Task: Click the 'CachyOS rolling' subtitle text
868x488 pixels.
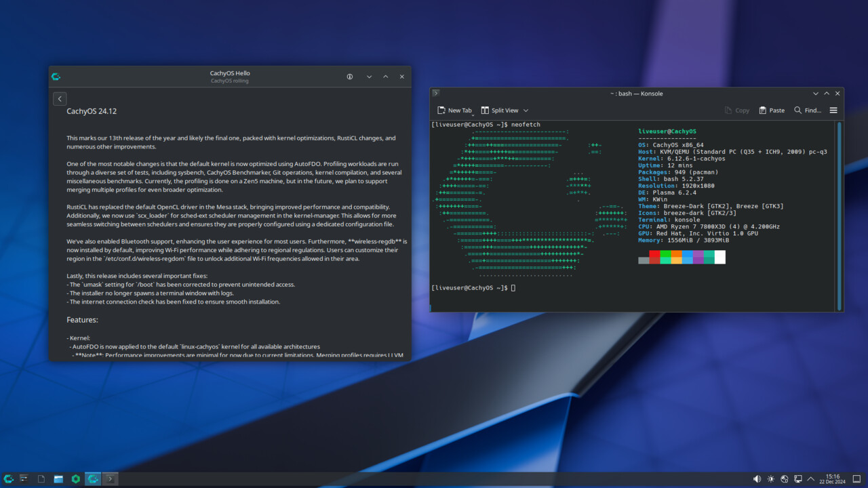Action: [x=230, y=81]
